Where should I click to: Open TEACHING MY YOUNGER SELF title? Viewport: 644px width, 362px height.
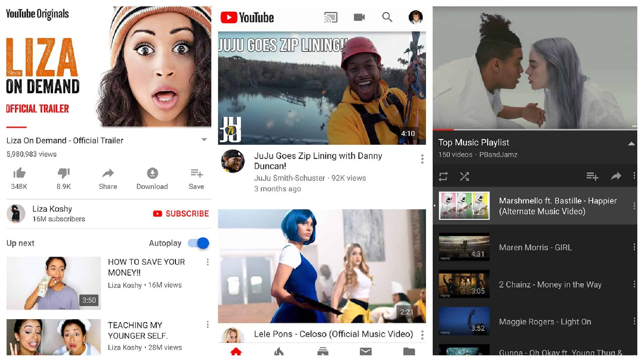pos(138,330)
